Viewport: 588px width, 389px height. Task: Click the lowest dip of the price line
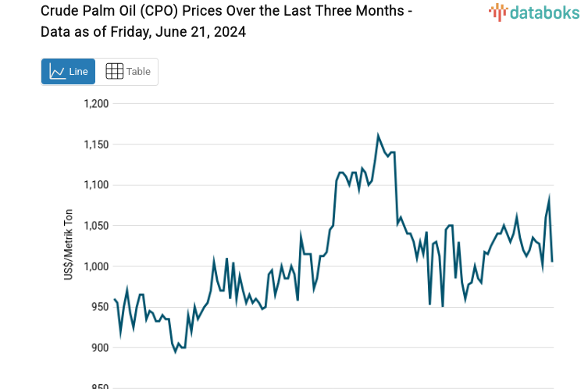(176, 352)
